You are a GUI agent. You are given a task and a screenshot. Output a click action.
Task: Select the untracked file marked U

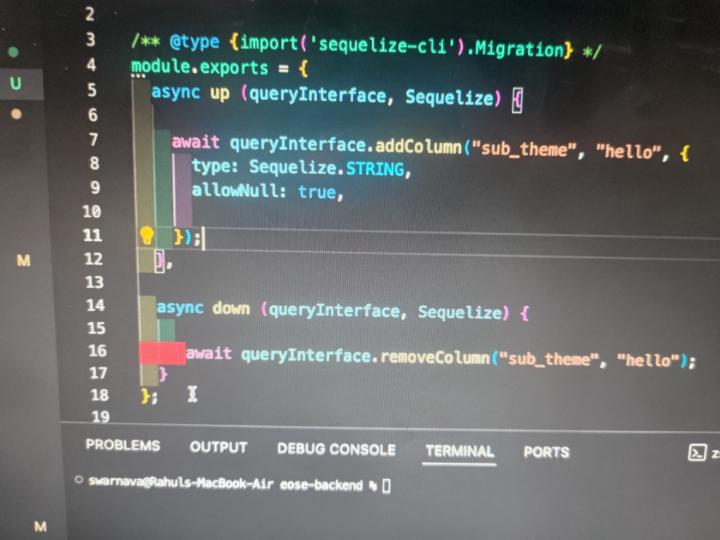click(16, 84)
